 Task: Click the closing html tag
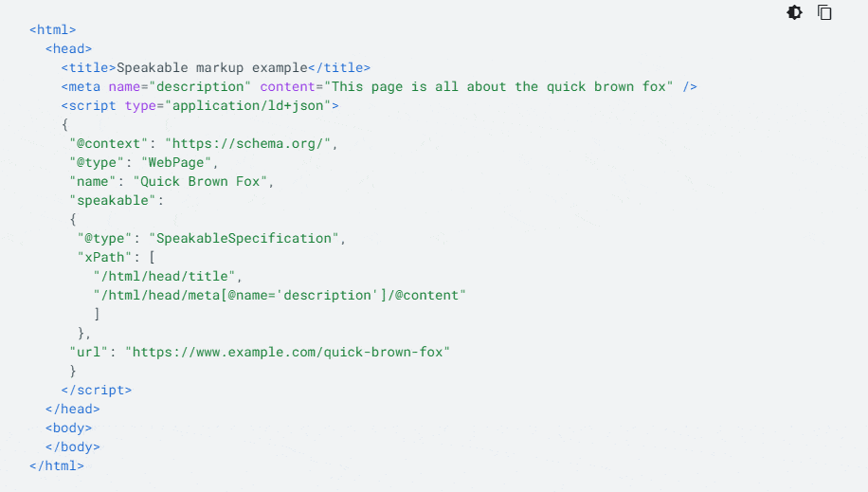(x=57, y=465)
